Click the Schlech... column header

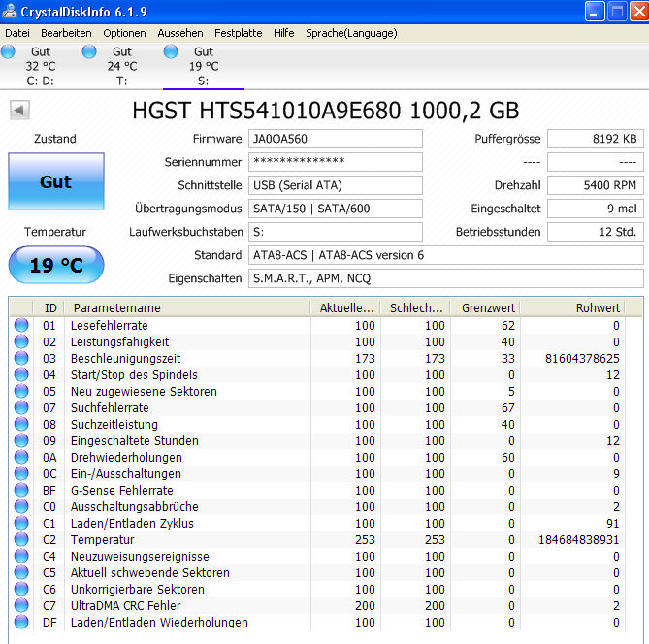pyautogui.click(x=415, y=307)
